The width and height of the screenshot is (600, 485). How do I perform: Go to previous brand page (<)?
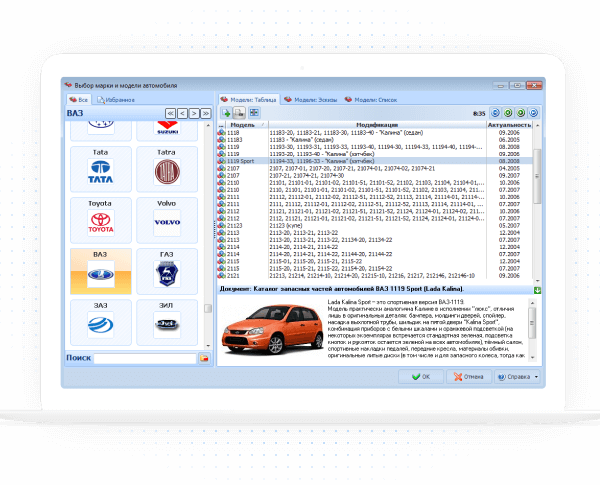182,113
